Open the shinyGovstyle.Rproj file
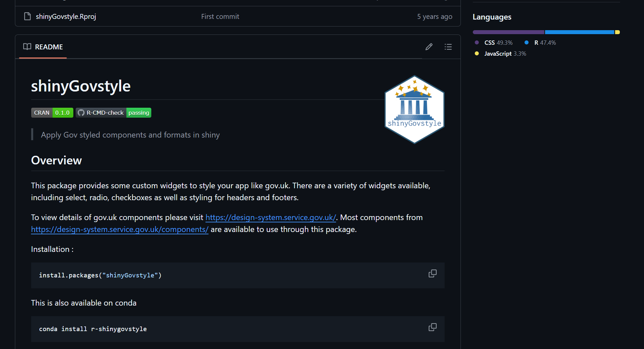This screenshot has width=644, height=349. point(66,16)
